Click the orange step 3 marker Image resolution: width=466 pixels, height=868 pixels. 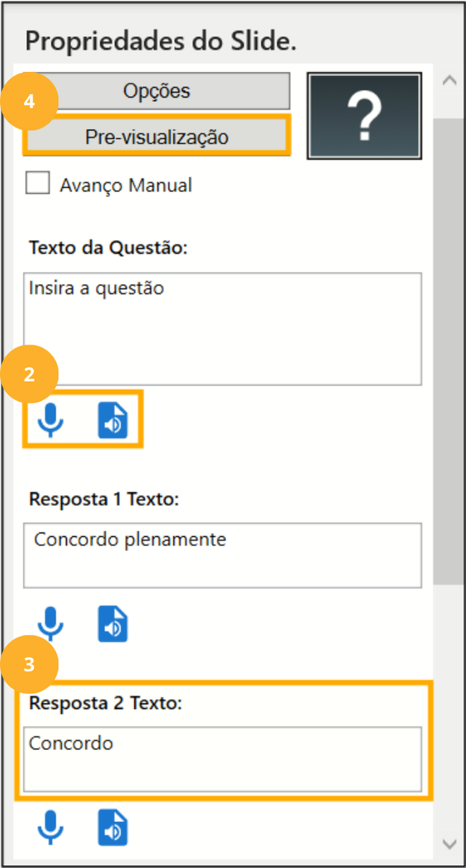coord(29,664)
